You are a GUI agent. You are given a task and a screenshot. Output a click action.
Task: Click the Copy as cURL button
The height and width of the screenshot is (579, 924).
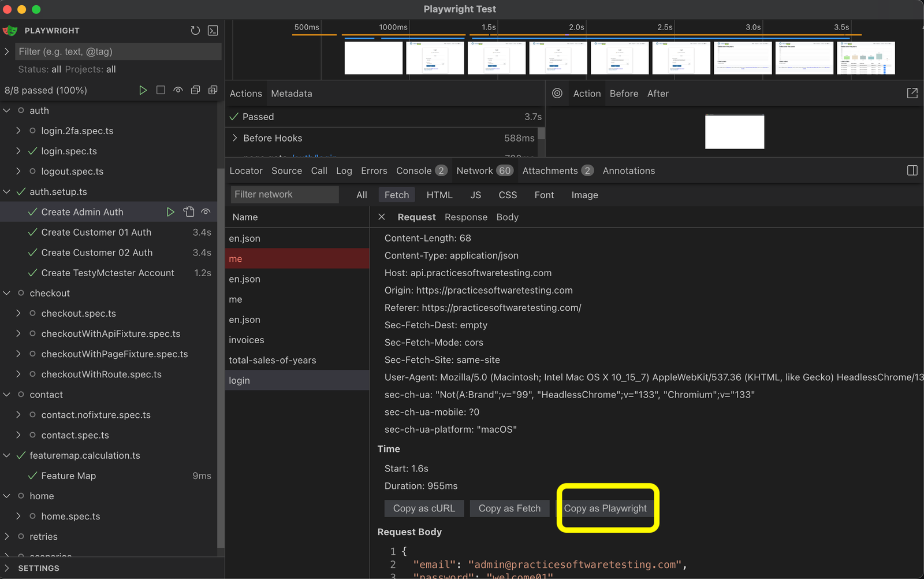coord(424,509)
